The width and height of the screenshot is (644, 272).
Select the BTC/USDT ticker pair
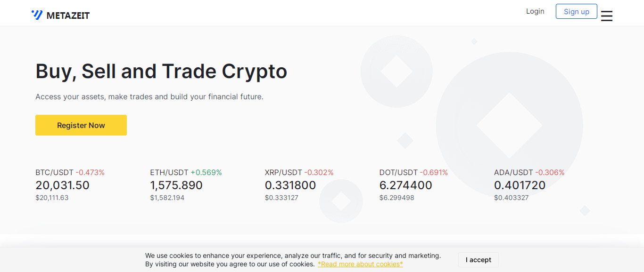coord(54,173)
